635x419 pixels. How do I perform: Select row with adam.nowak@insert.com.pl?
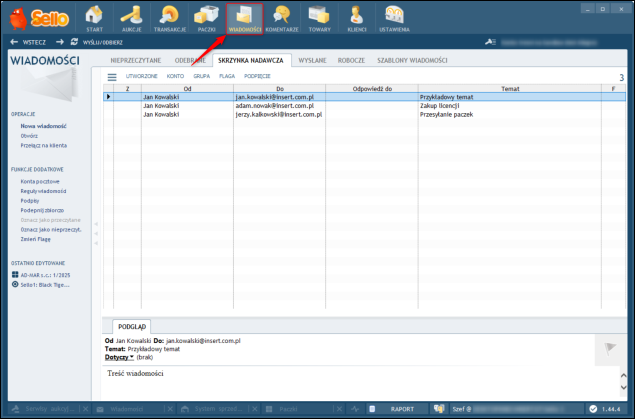click(364, 106)
